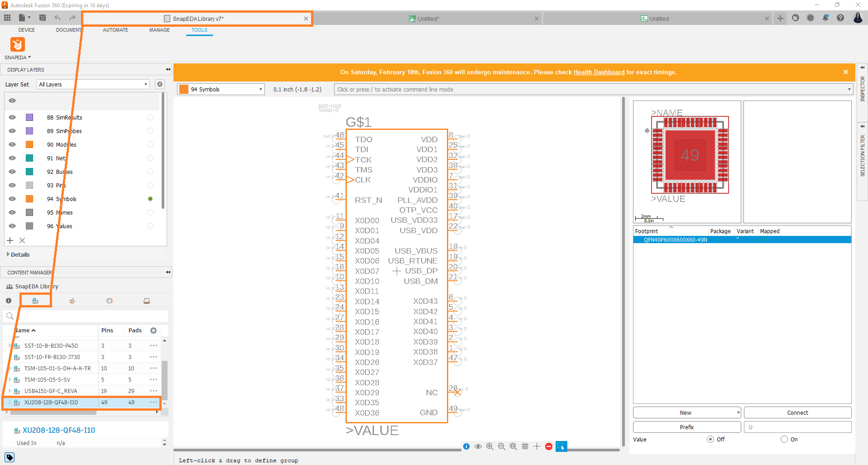Switch to the TOOLS tab
This screenshot has width=868, height=465.
[x=199, y=30]
